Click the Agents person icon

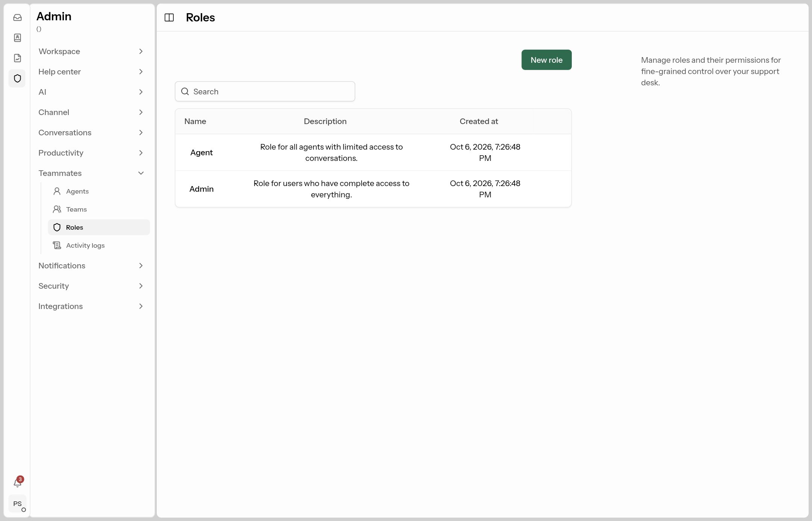coord(57,191)
